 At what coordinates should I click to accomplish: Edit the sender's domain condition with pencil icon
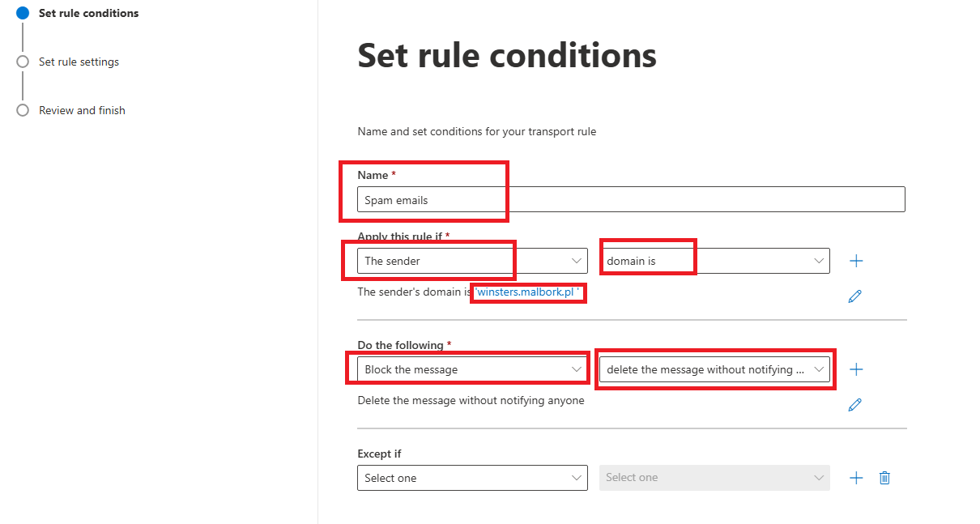854,296
